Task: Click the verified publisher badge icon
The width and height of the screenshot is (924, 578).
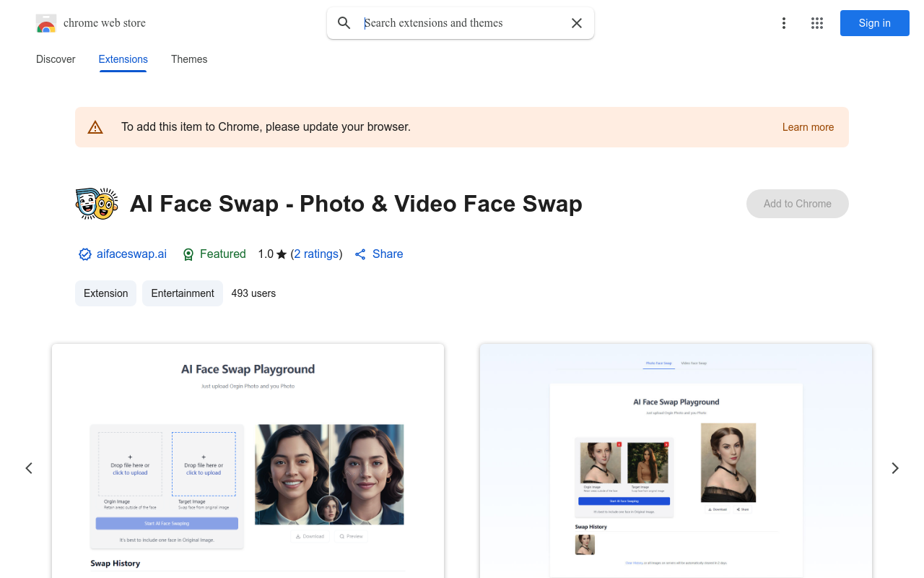Action: 85,254
